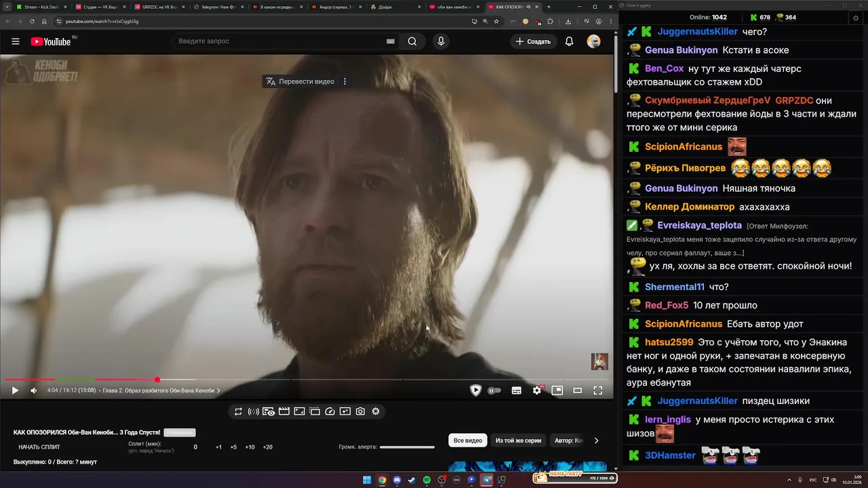Open Discord from the taskbar
868x488 pixels.
[x=397, y=480]
